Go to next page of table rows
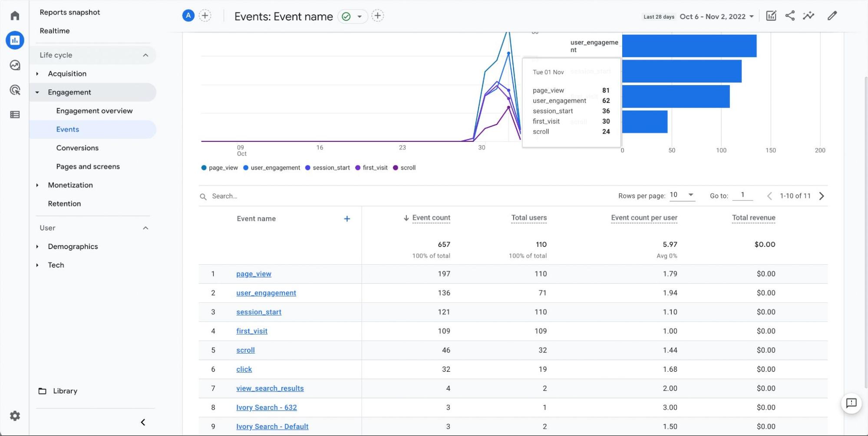Screen dimensions: 868x436 (822, 196)
